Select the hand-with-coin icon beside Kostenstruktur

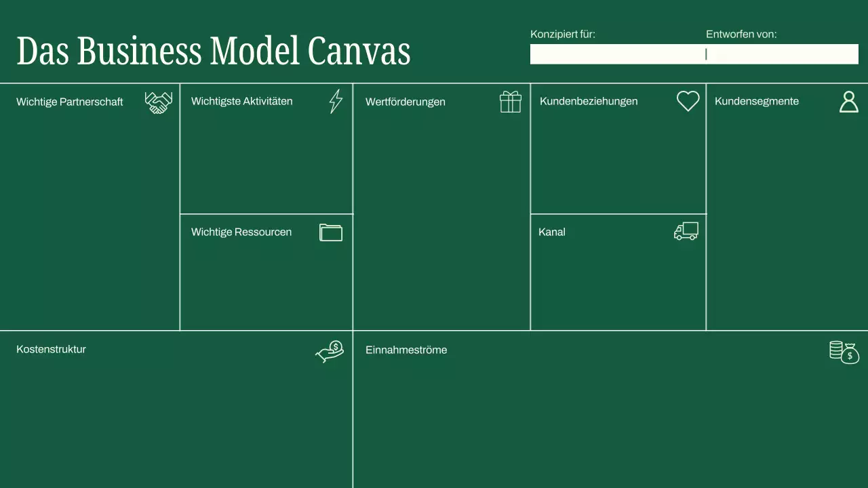coord(329,350)
